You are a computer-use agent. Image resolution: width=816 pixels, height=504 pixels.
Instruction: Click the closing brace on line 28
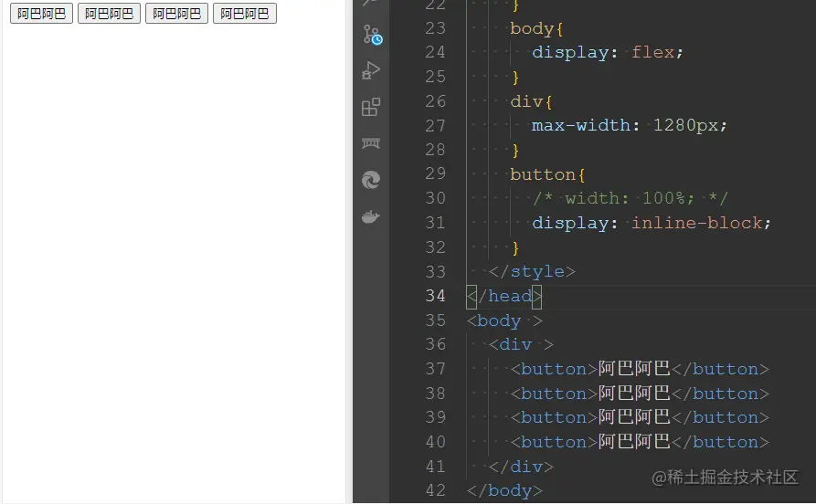(515, 150)
